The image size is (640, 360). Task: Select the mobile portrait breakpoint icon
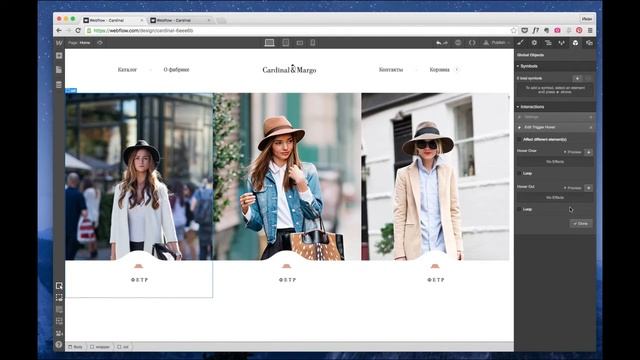pyautogui.click(x=313, y=43)
